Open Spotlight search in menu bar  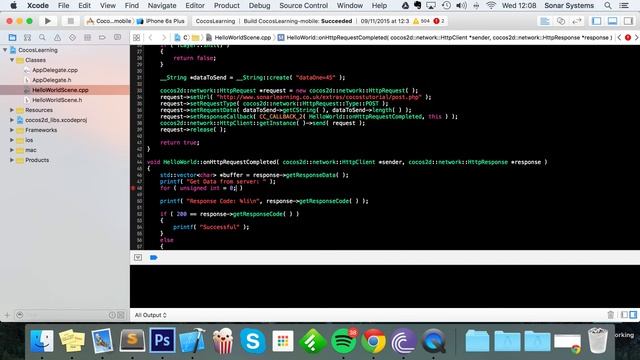tap(608, 5)
